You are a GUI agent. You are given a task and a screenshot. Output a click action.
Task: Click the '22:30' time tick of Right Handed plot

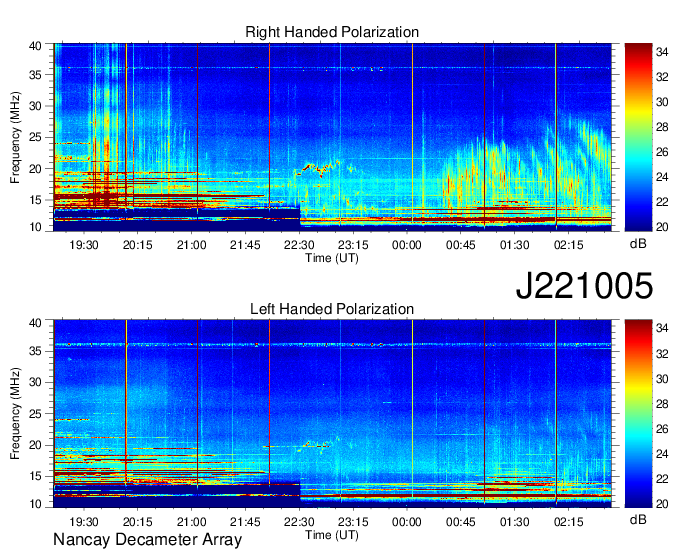299,245
